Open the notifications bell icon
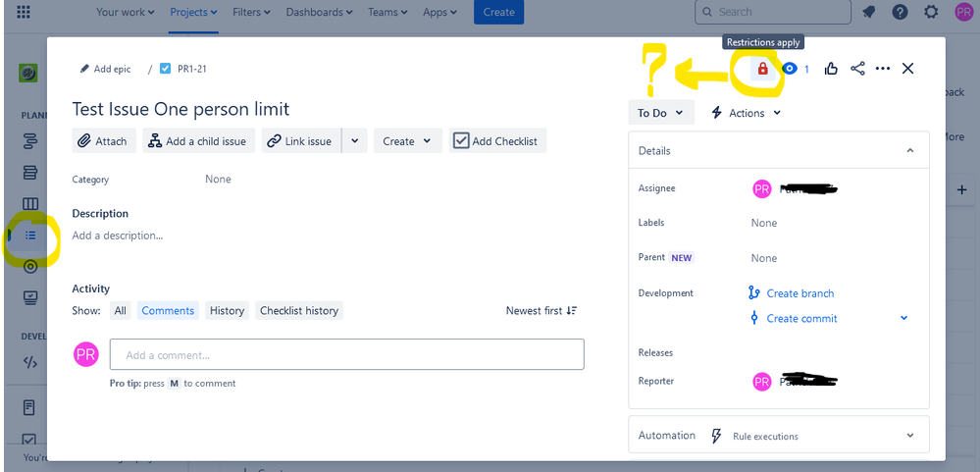980x472 pixels. (868, 12)
